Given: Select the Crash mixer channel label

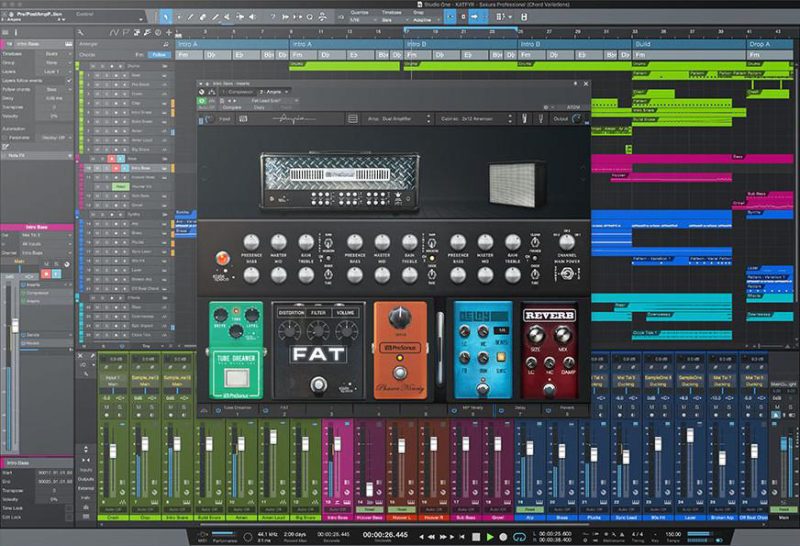Looking at the screenshot, I should [x=113, y=517].
